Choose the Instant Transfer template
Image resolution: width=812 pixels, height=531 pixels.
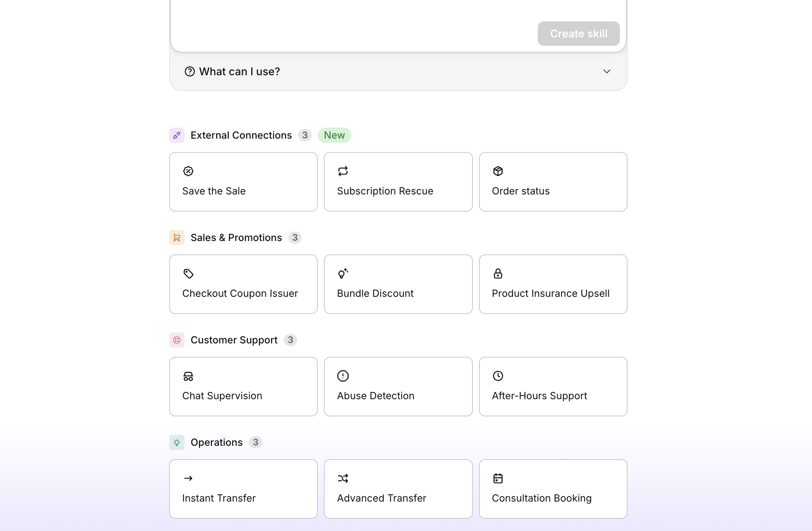coord(243,489)
